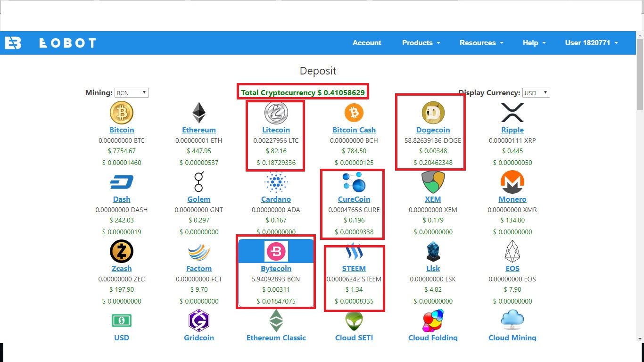Expand the Products menu
This screenshot has width=644, height=362.
[421, 43]
